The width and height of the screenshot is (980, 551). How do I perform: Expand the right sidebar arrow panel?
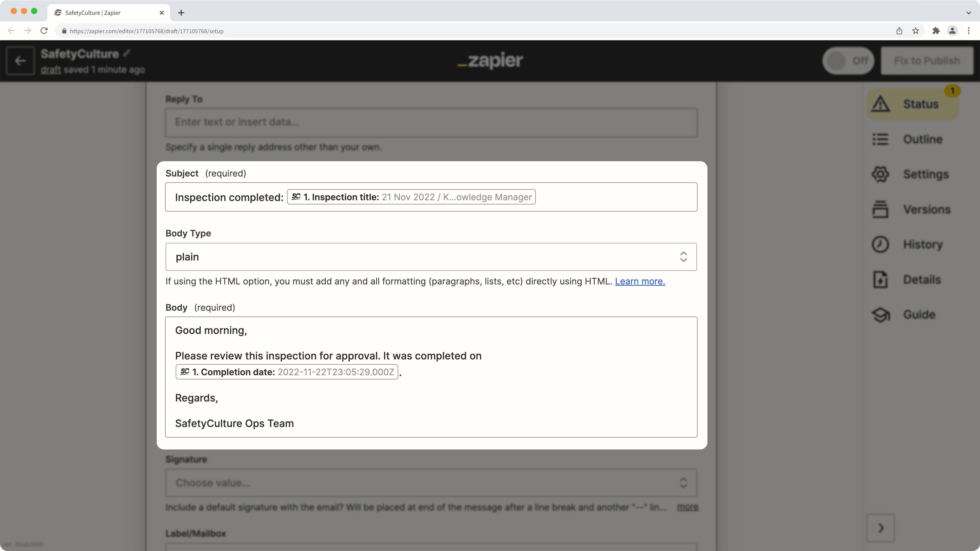point(881,528)
